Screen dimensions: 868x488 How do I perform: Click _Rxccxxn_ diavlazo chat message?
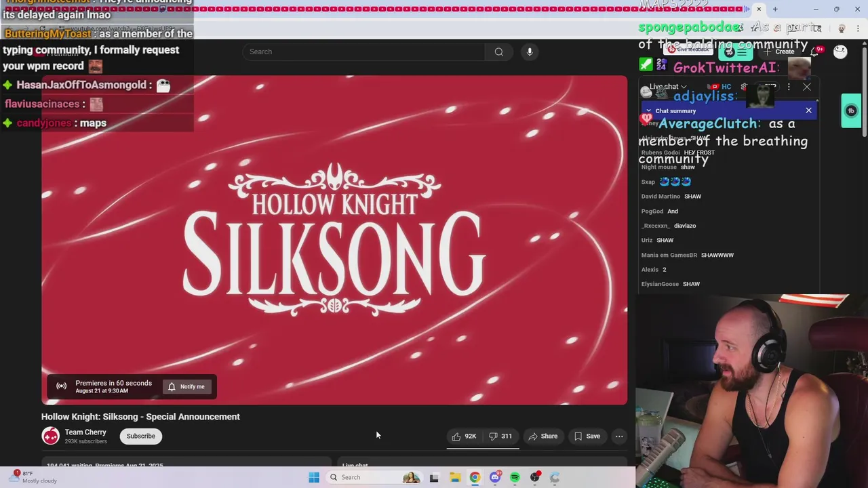(x=669, y=226)
